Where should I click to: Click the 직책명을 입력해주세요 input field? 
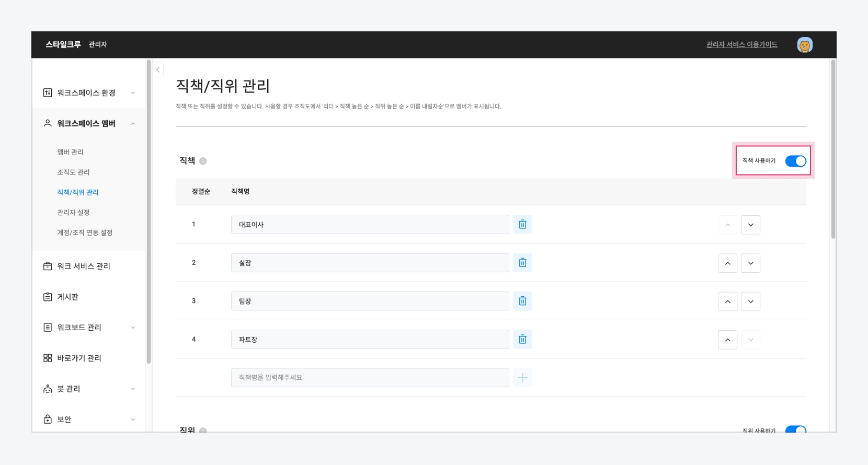click(x=370, y=378)
